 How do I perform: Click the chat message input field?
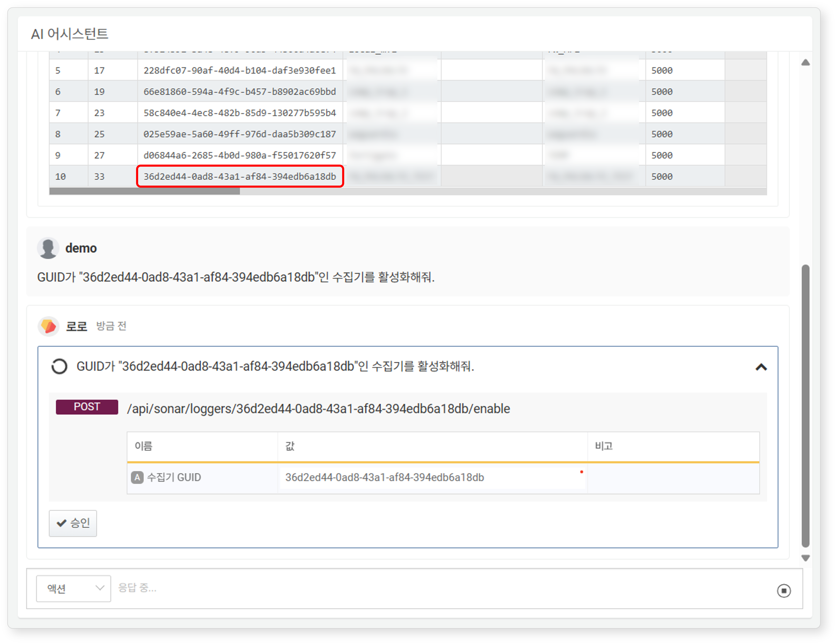(444, 588)
